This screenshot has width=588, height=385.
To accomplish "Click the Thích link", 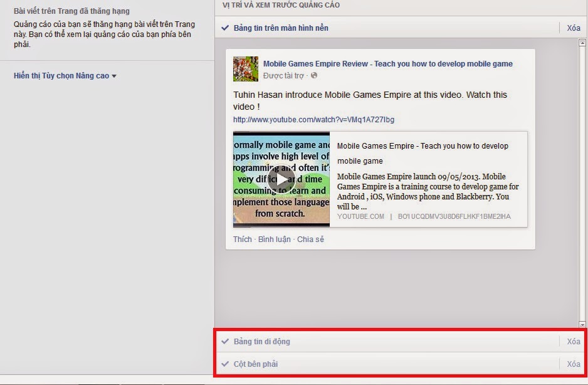I will 242,240.
